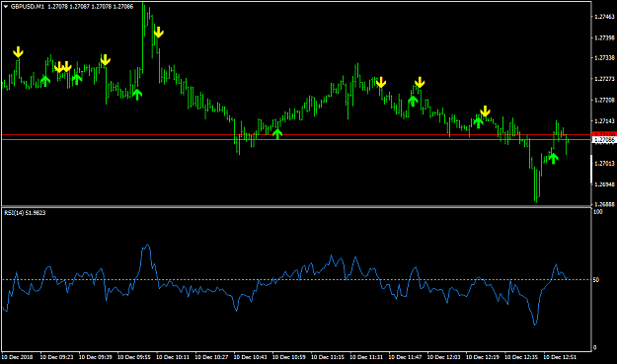The width and height of the screenshot is (617, 364).
Task: Click the 10 Dec 10:59 time label
Action: coord(289,357)
